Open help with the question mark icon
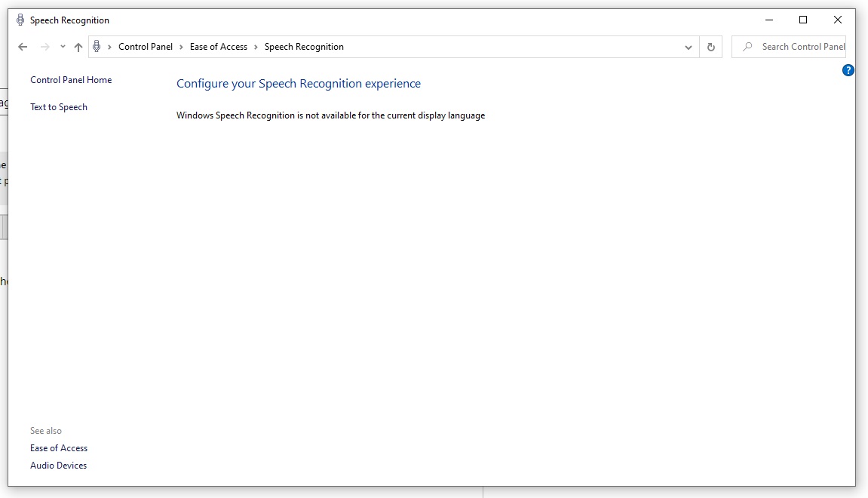 (848, 70)
